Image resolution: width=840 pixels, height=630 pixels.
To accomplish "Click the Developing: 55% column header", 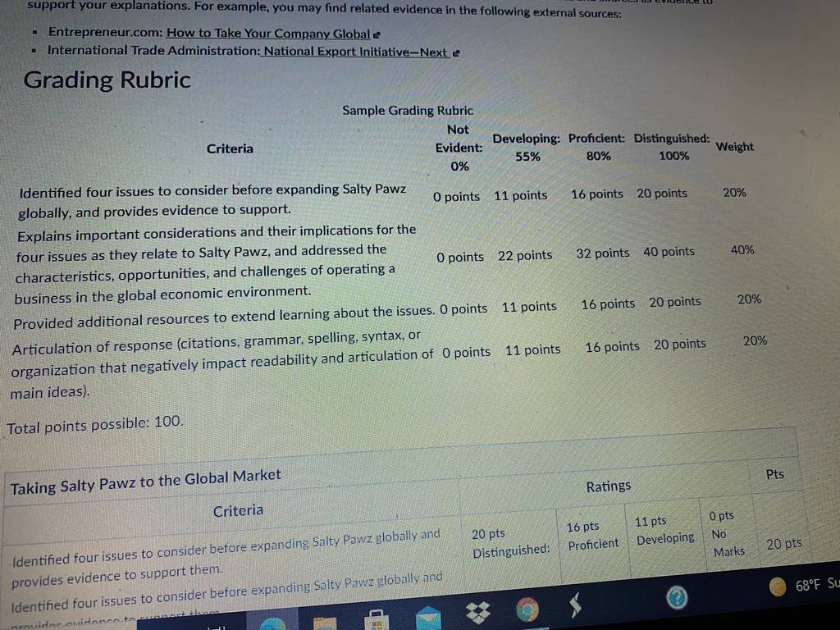I will (x=527, y=148).
